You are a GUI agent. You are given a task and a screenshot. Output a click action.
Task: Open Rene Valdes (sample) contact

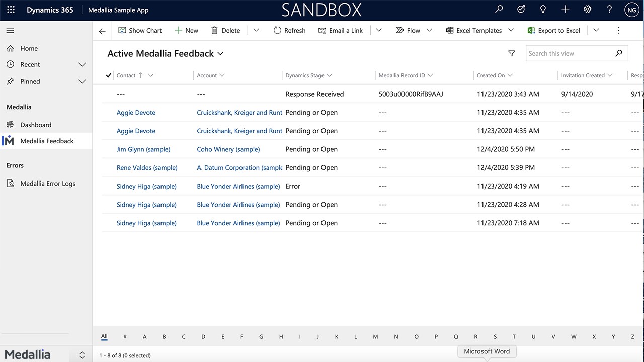(147, 168)
